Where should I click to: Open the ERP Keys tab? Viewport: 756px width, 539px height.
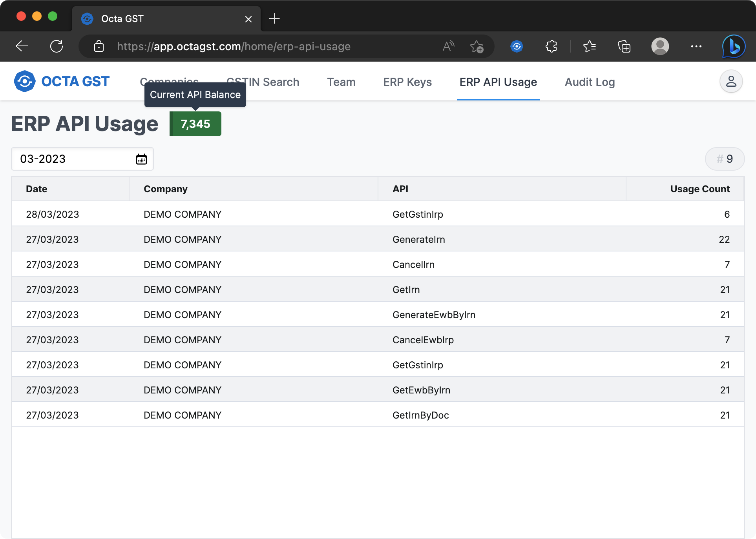point(407,82)
